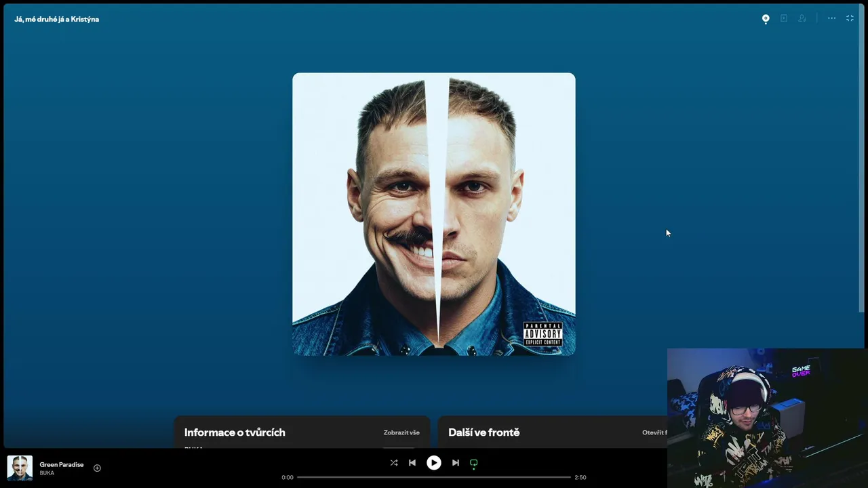
Task: Click Zobrazit vše in the credits card
Action: coord(401,432)
